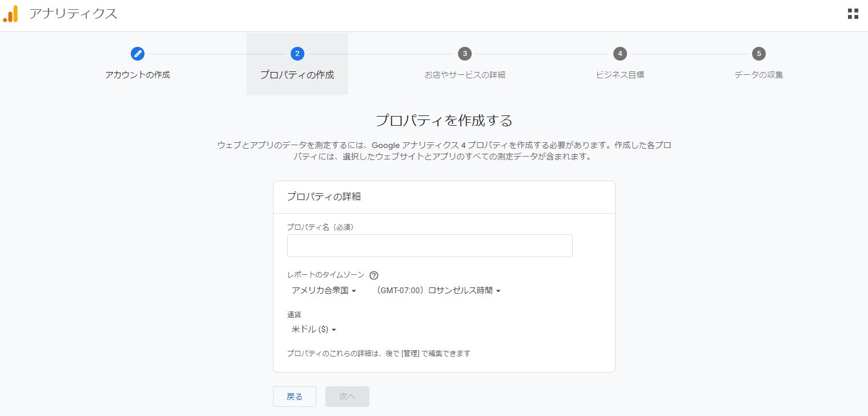Click the 次へ button
This screenshot has width=868, height=416.
(347, 397)
